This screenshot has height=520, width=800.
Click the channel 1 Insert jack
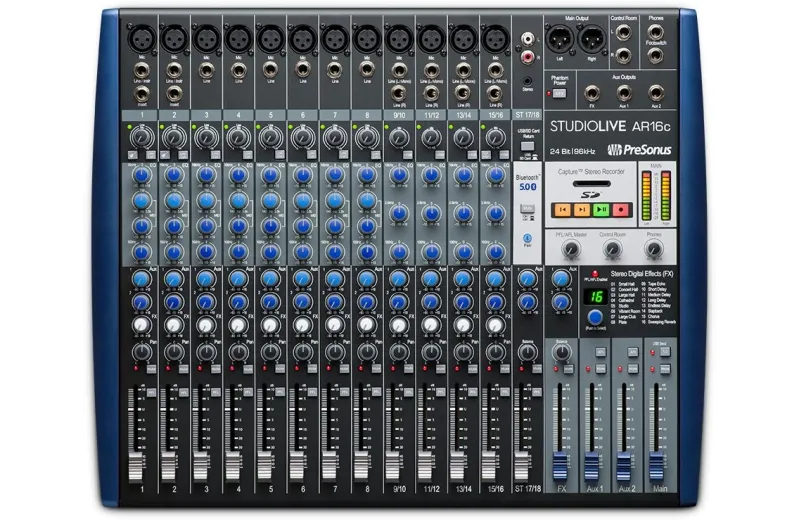pyautogui.click(x=141, y=94)
